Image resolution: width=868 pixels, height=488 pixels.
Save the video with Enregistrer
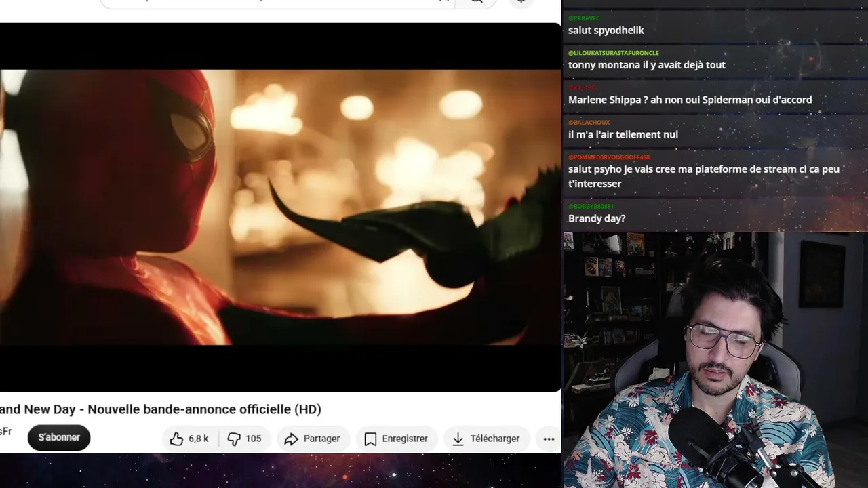[396, 439]
